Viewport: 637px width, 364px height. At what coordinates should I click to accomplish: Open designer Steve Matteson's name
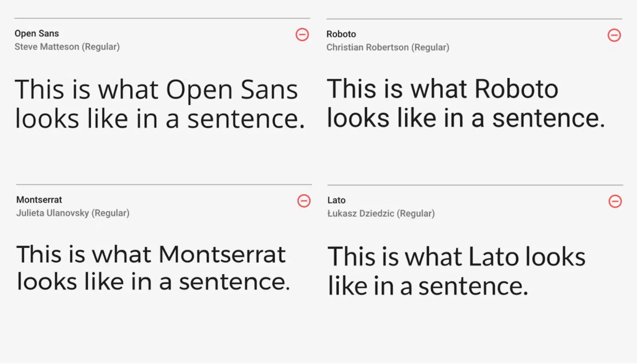pos(47,47)
